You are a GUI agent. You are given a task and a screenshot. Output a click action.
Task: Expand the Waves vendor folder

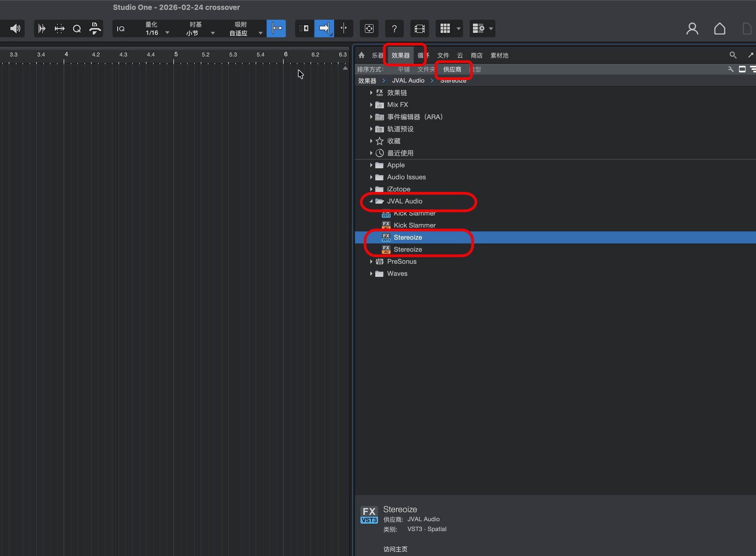click(371, 274)
